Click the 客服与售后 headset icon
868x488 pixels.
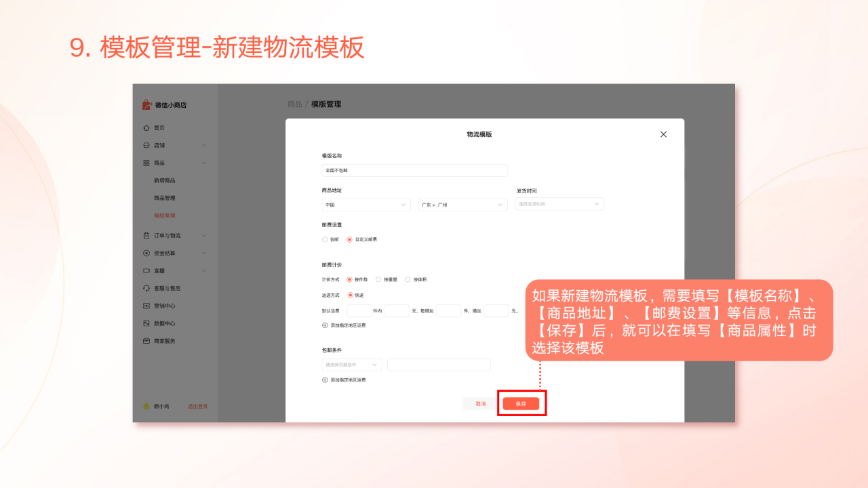(x=146, y=289)
